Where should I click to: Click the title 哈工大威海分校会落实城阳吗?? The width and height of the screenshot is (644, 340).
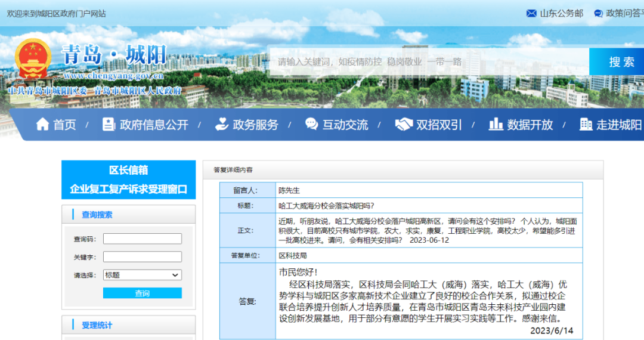pos(326,206)
